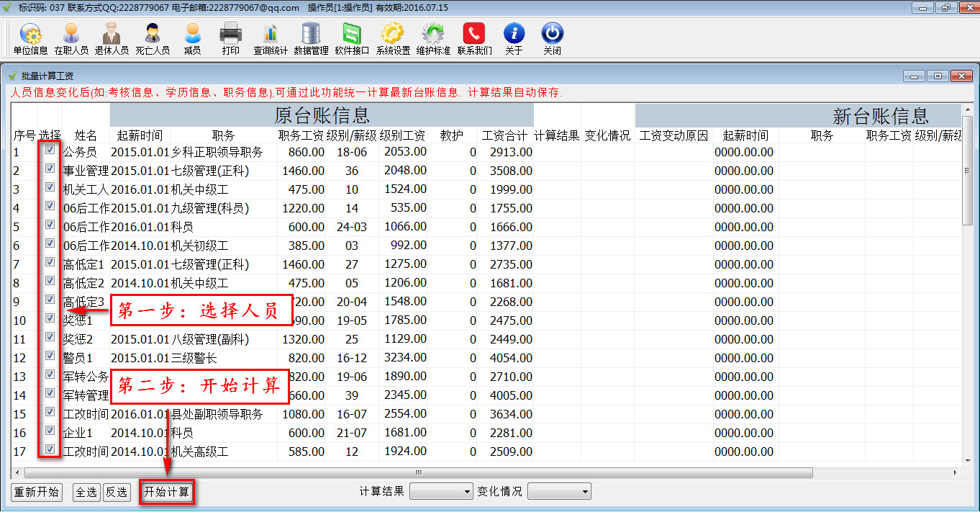Image resolution: width=980 pixels, height=512 pixels.
Task: Click the 工资合计 column header
Action: (x=504, y=135)
